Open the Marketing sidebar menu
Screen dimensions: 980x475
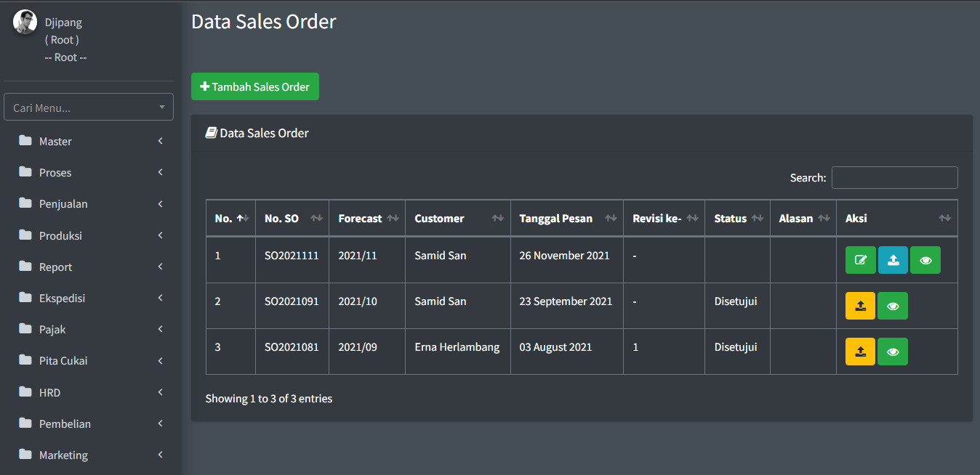[63, 455]
